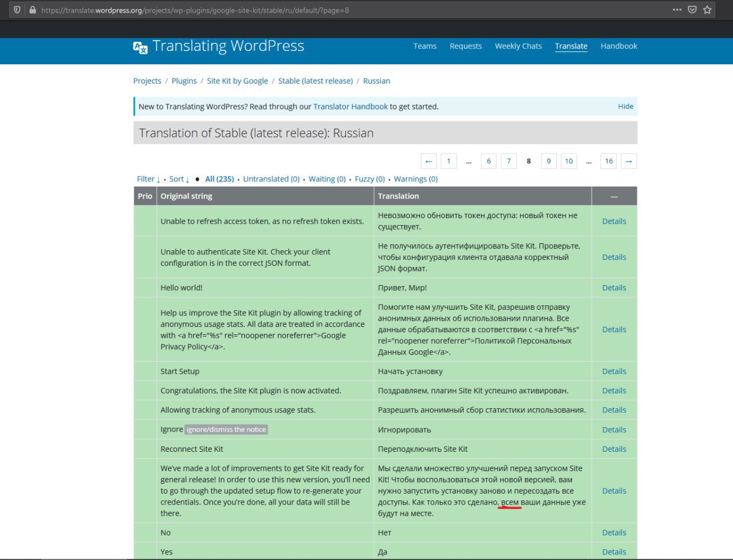Click the Translation column header
Image resolution: width=733 pixels, height=560 pixels.
pos(483,196)
